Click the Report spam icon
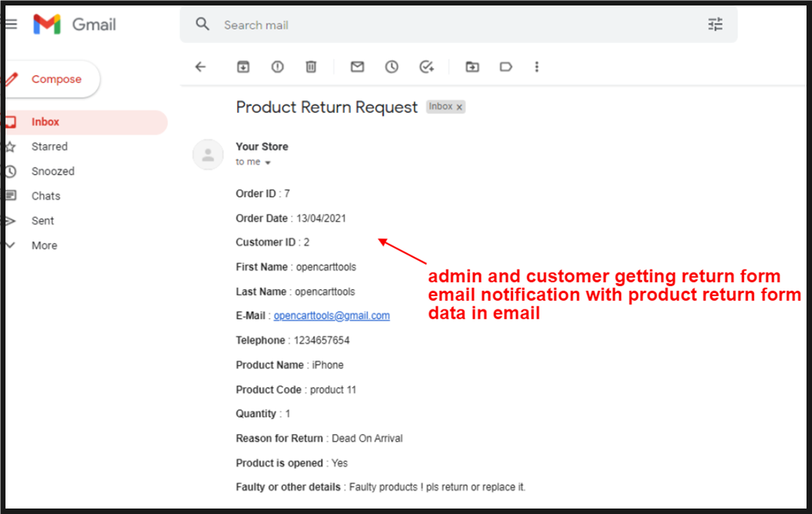The height and width of the screenshot is (514, 812). (x=277, y=67)
